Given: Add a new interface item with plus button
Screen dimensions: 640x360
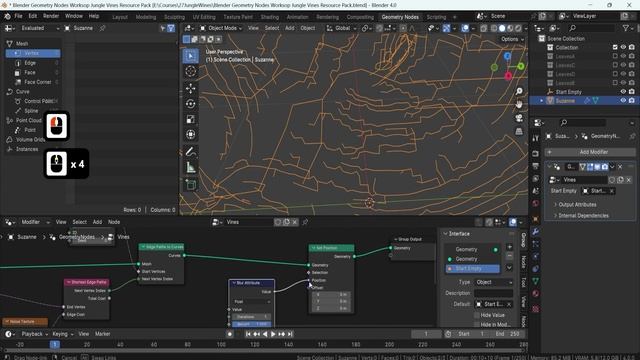Looking at the screenshot, I should click(x=509, y=247).
